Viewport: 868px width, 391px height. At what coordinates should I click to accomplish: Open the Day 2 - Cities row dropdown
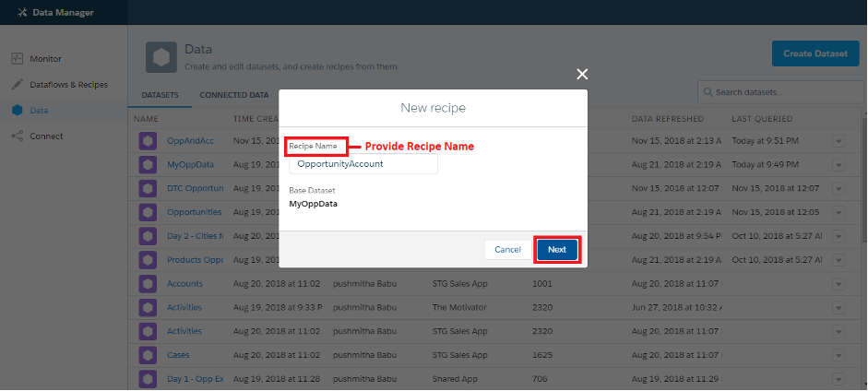(838, 237)
